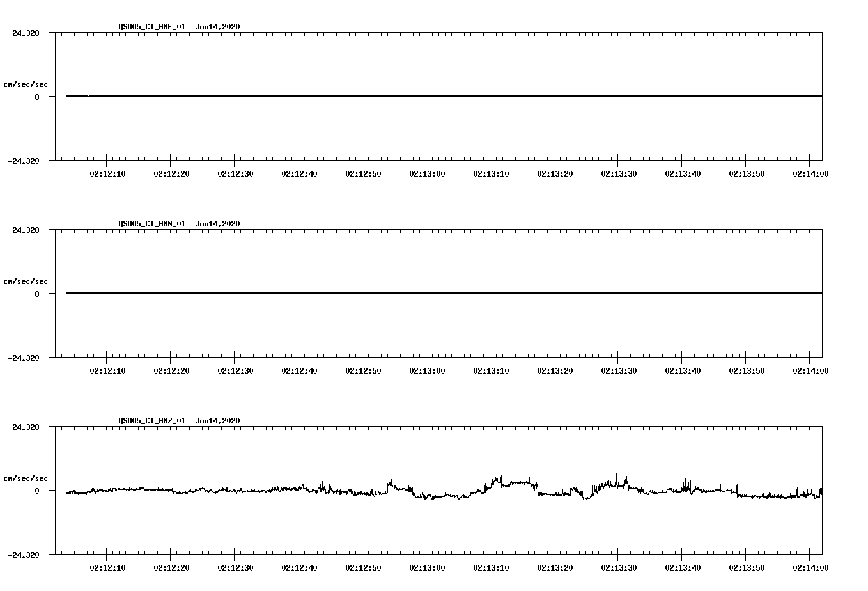The height and width of the screenshot is (591, 868).
Task: Click the 24.320 upper limit on HNE plot
Action: pos(26,33)
